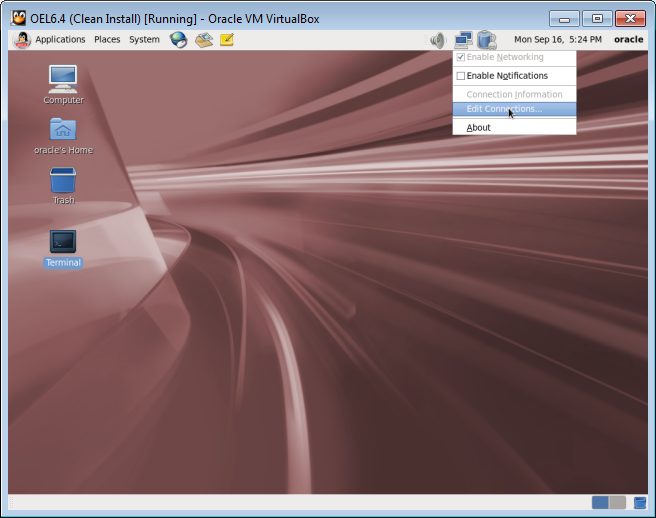Open the System menu

[x=144, y=39]
